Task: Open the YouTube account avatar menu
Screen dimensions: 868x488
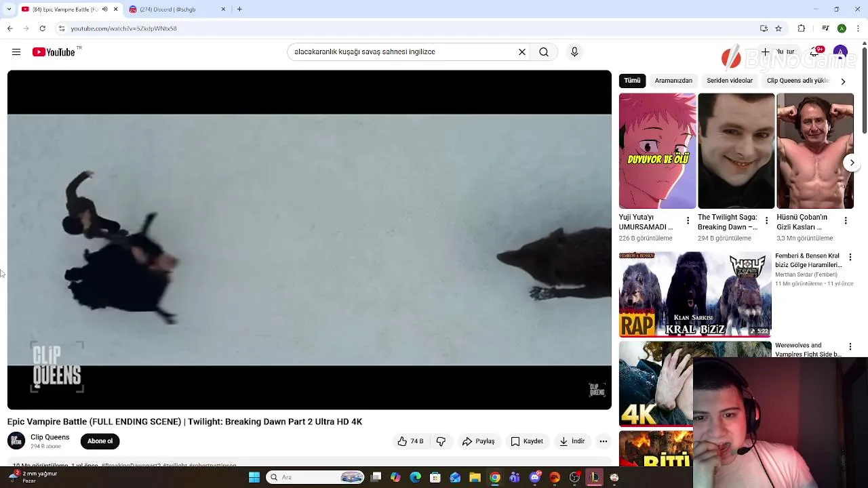Action: click(x=840, y=52)
